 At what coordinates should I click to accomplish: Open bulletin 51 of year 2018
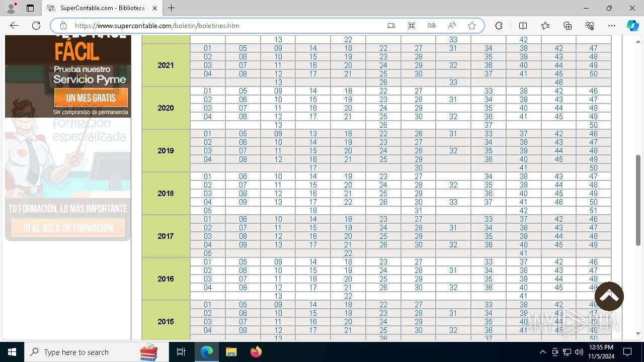tap(594, 211)
